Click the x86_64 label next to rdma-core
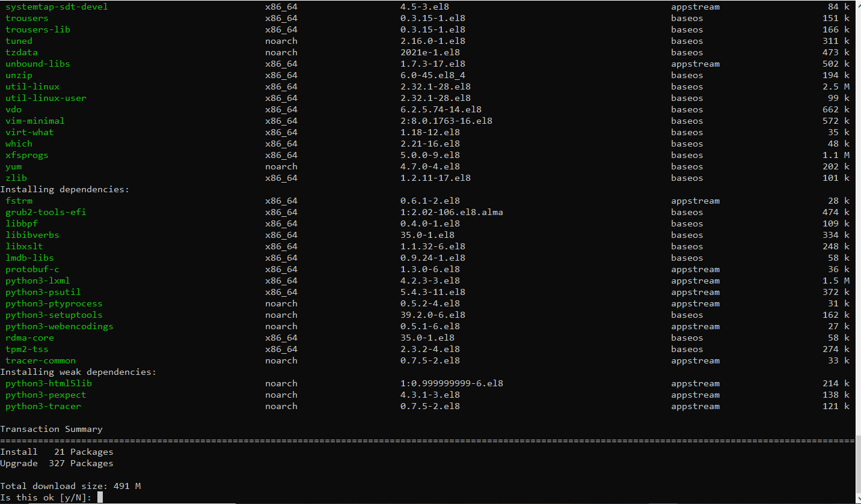This screenshot has width=861, height=504. pyautogui.click(x=281, y=338)
